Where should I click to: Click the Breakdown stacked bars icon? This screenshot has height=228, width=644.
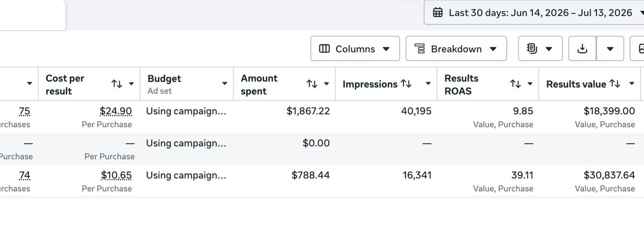420,49
